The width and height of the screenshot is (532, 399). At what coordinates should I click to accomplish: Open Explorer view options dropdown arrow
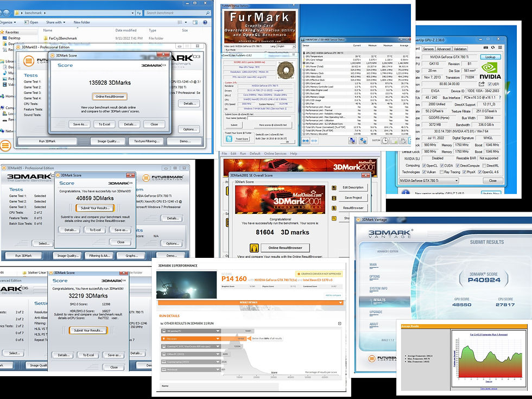coord(186,22)
